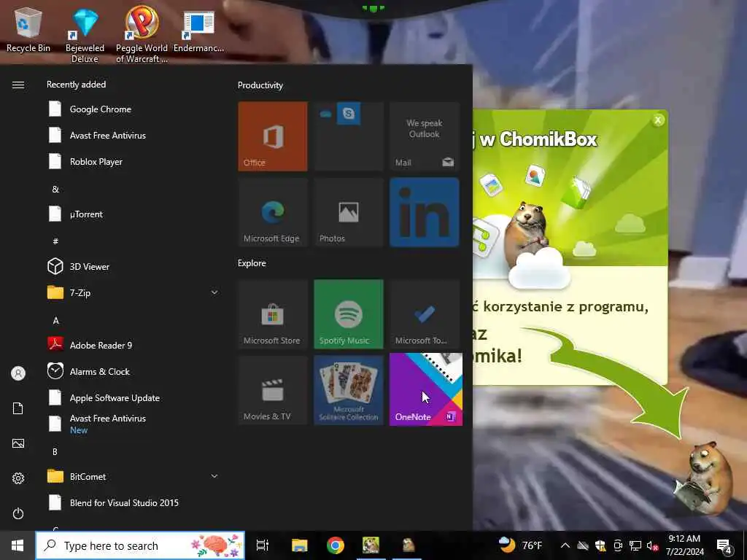This screenshot has width=747, height=560.
Task: Open the 76°F weather widget
Action: [521, 545]
